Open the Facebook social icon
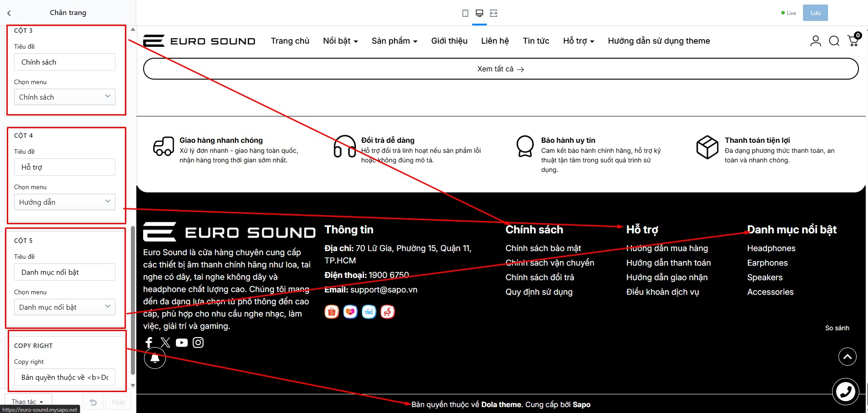 click(149, 342)
